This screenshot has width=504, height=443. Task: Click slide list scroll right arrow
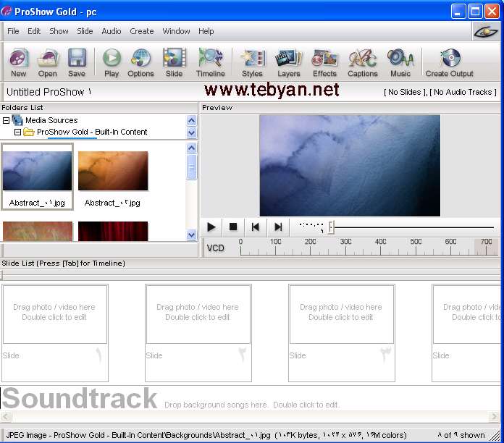pyautogui.click(x=494, y=417)
